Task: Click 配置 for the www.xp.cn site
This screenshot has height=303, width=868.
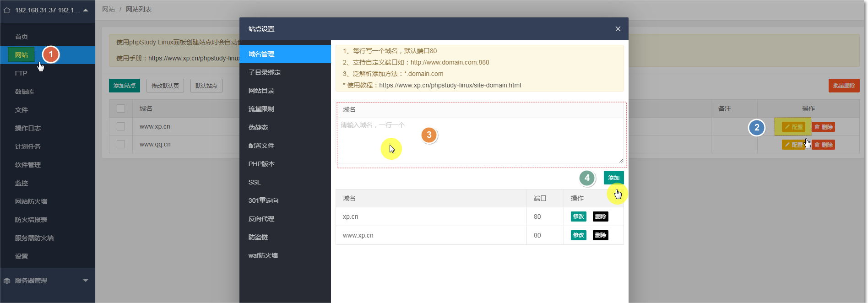Action: [x=793, y=127]
